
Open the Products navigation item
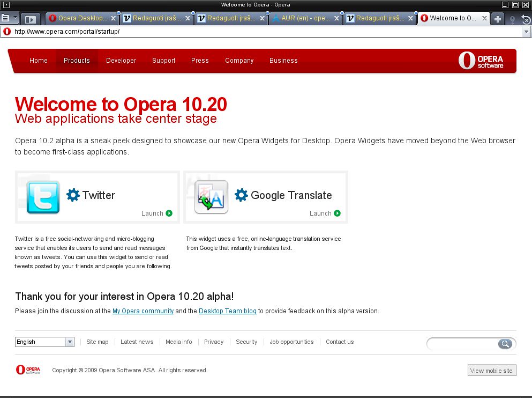(x=77, y=61)
